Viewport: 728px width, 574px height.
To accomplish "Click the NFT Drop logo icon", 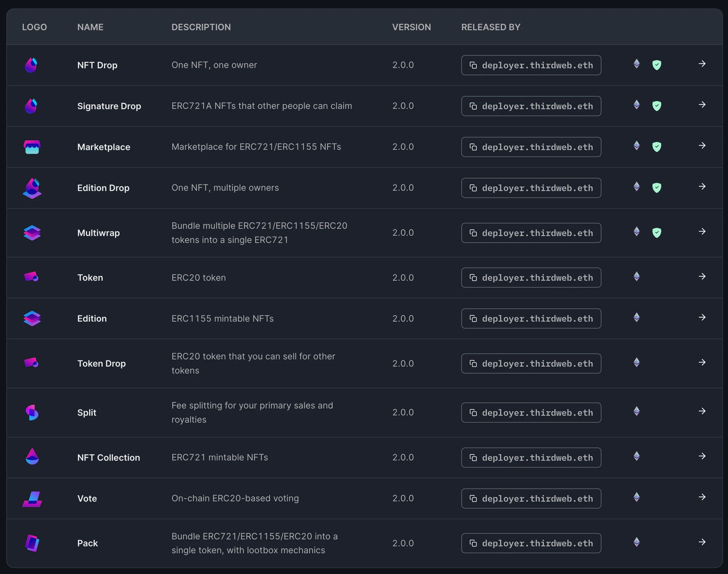I will [x=31, y=65].
